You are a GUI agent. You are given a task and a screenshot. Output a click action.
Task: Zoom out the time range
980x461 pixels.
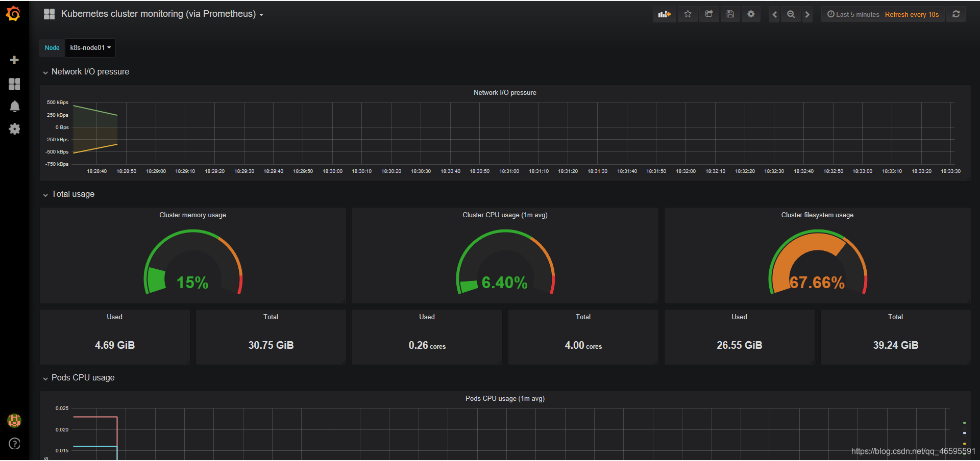791,14
